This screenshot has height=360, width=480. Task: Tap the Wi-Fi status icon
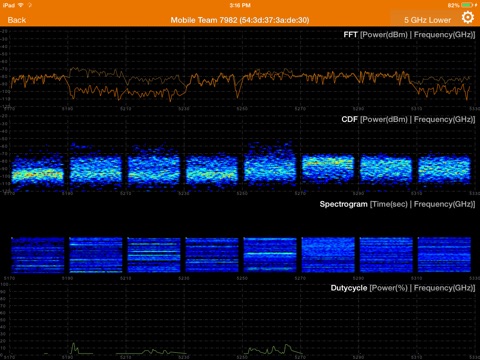click(x=21, y=5)
